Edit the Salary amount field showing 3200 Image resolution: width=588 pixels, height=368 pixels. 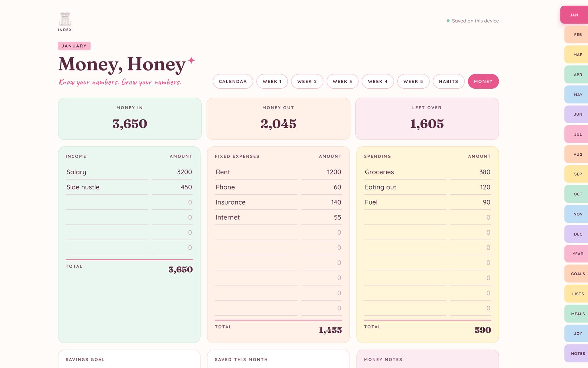[x=172, y=172]
